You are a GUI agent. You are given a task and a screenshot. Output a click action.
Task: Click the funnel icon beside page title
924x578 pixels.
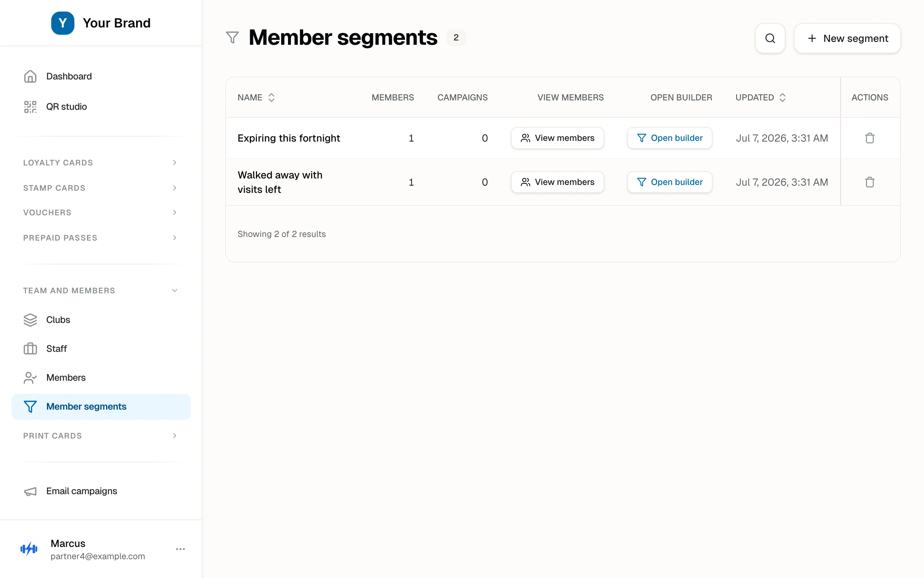pyautogui.click(x=232, y=38)
